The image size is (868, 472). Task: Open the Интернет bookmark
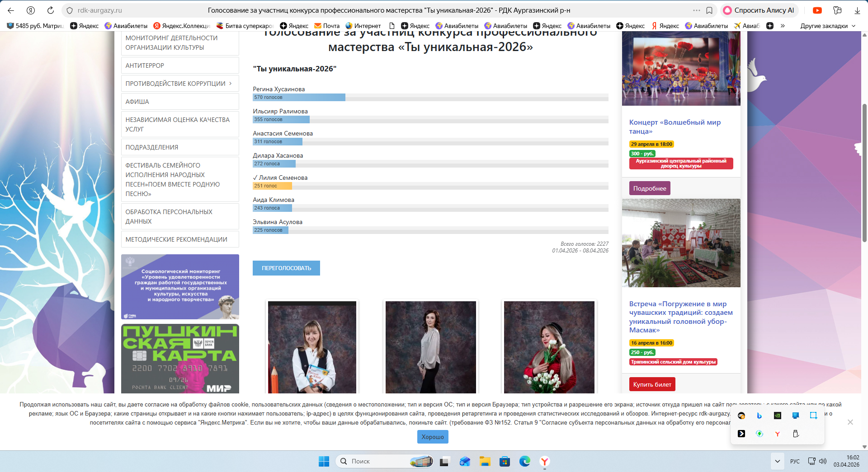pos(363,26)
